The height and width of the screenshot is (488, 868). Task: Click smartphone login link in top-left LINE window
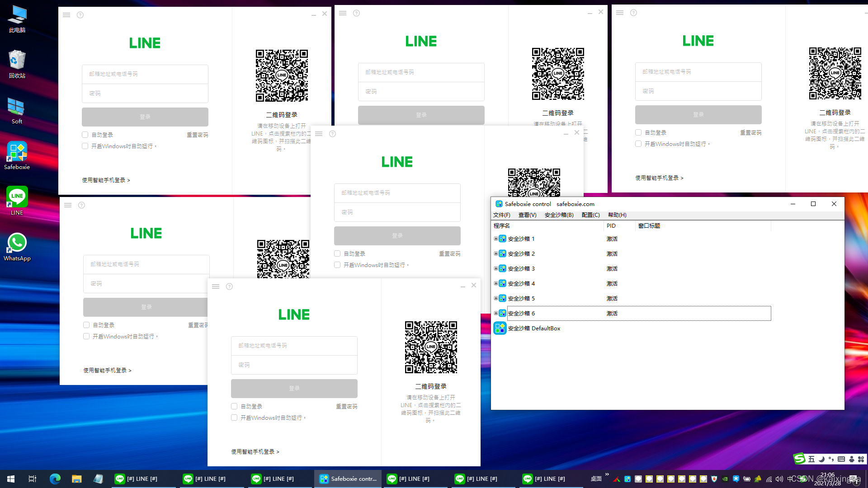pyautogui.click(x=106, y=180)
